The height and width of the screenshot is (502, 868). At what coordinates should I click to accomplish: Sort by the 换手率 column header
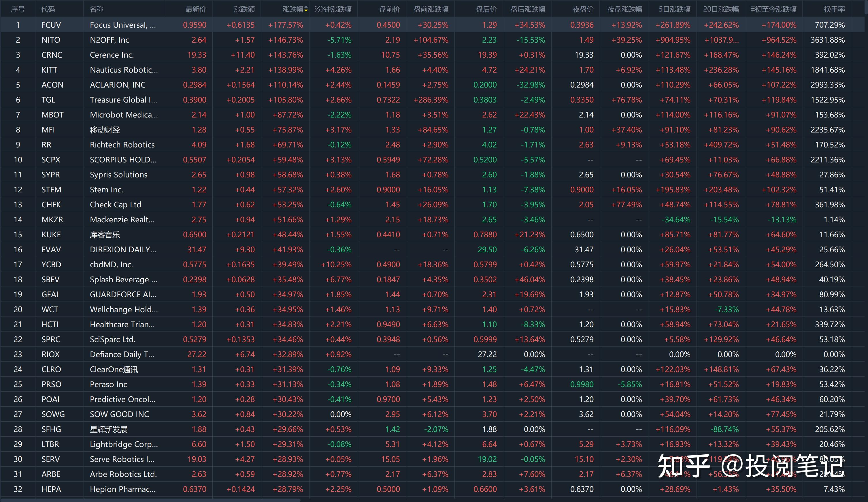834,9
